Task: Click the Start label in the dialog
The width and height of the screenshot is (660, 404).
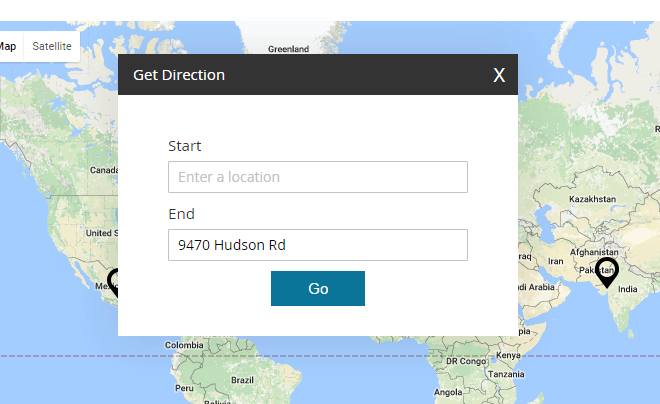Action: click(x=184, y=146)
